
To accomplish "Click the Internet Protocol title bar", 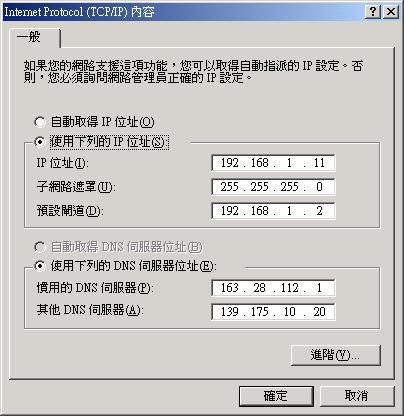I will coord(183,12).
